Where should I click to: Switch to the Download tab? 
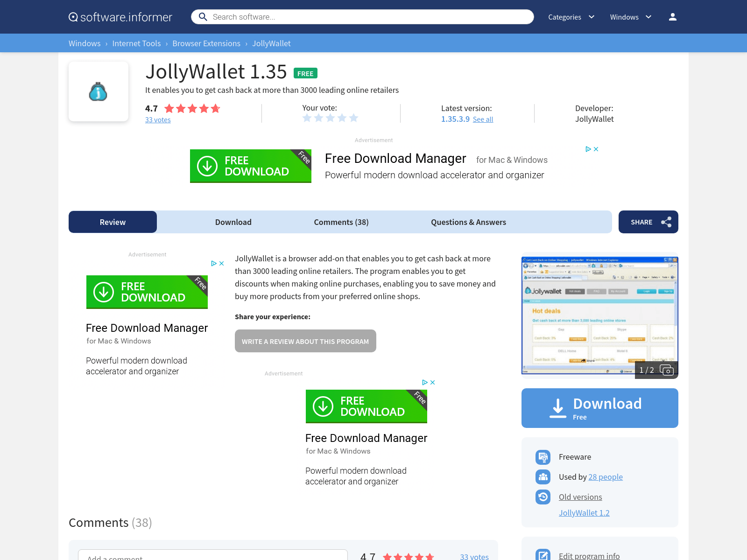(x=233, y=222)
